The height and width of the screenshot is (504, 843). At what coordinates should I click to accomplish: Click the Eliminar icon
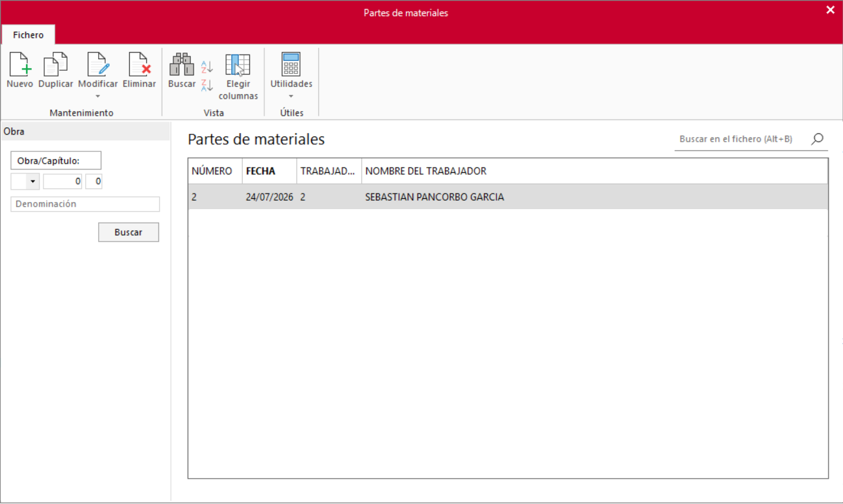pos(140,65)
